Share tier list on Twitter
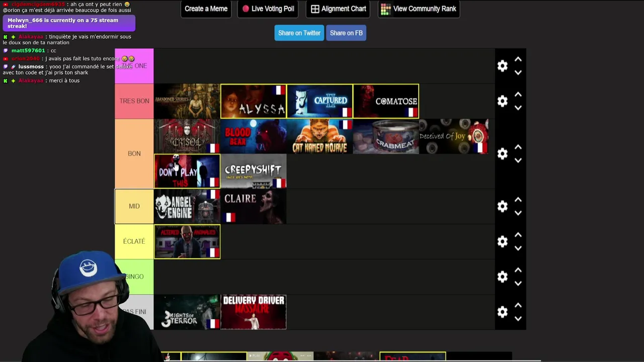The width and height of the screenshot is (644, 362). 299,33
